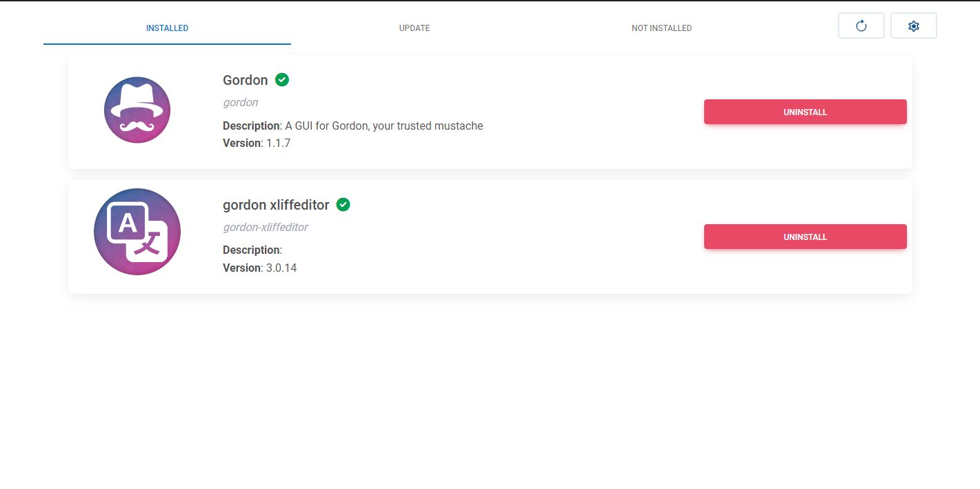Image resolution: width=980 pixels, height=489 pixels.
Task: Open settings via the gear icon
Action: (914, 26)
